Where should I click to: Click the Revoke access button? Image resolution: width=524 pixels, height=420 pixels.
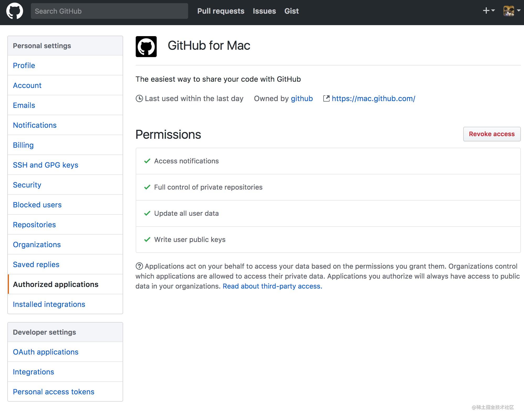click(492, 134)
